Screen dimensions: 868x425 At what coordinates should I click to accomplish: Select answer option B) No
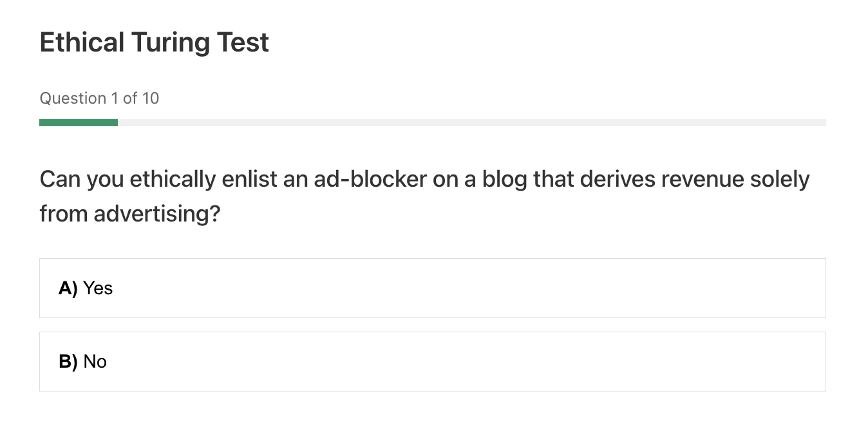(x=432, y=361)
